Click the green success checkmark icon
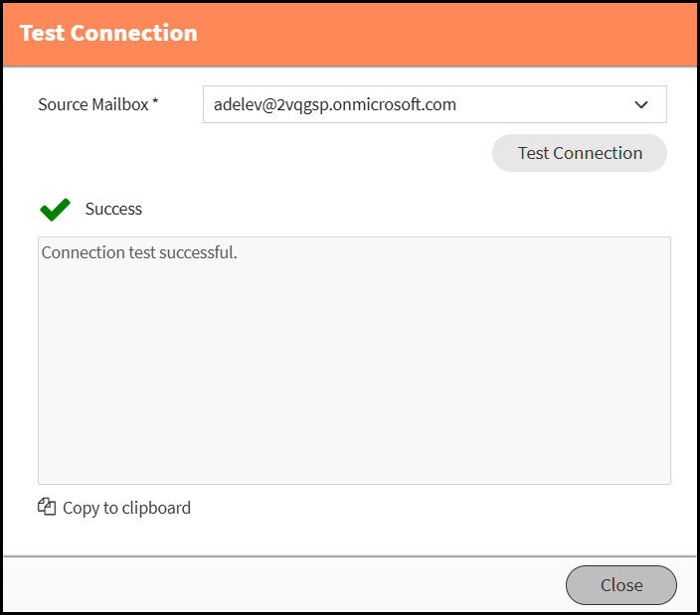Viewport: 700px width, 615px height. pos(55,209)
